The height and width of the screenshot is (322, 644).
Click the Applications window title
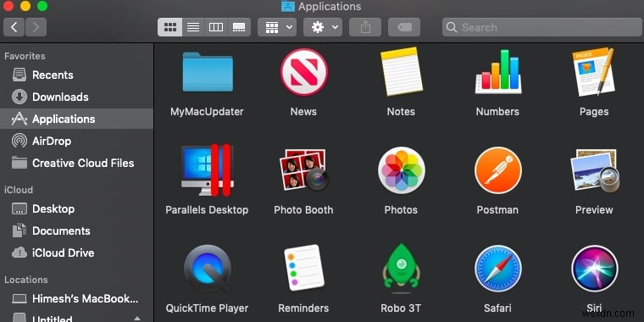coord(330,7)
